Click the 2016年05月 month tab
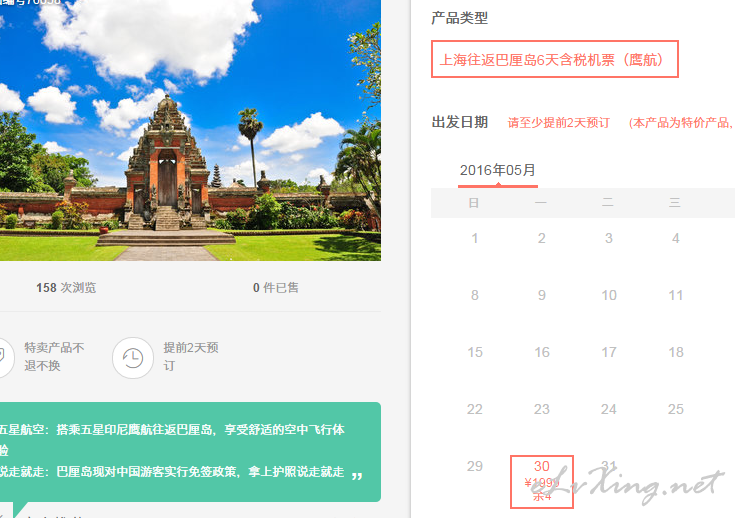Viewport: 735px width, 518px height. tap(498, 171)
